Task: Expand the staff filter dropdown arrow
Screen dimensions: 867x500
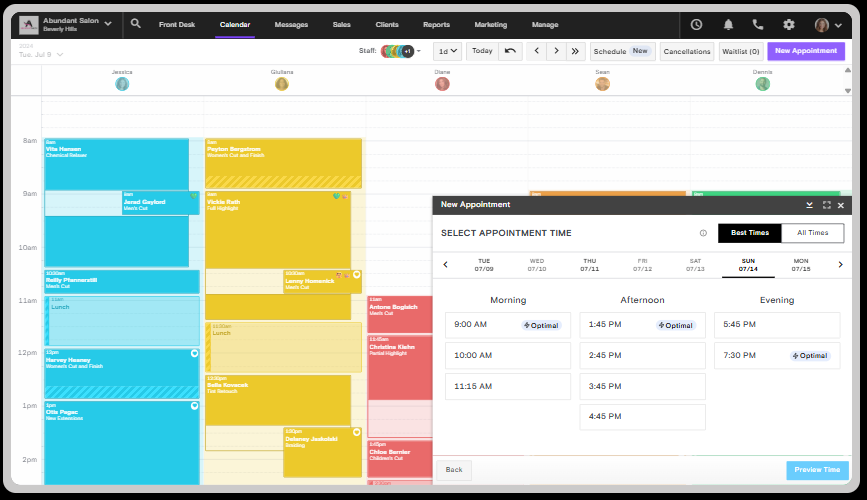Action: (419, 51)
